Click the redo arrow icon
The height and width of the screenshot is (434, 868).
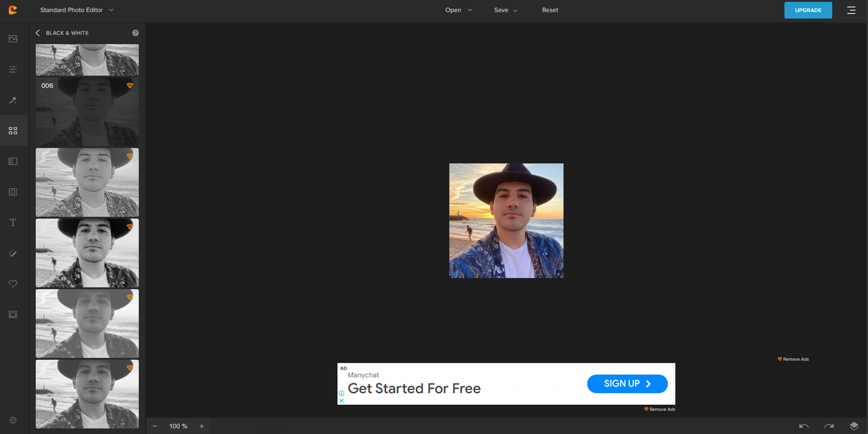(829, 427)
